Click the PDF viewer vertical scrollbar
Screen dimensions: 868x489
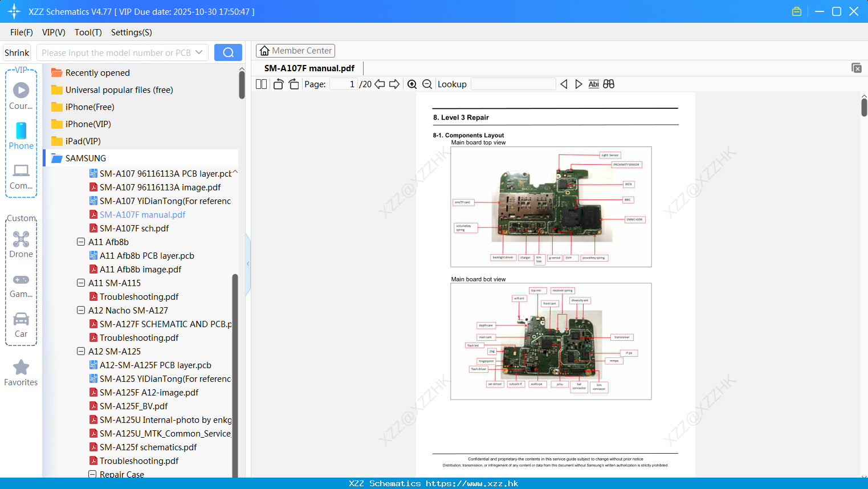click(x=864, y=108)
